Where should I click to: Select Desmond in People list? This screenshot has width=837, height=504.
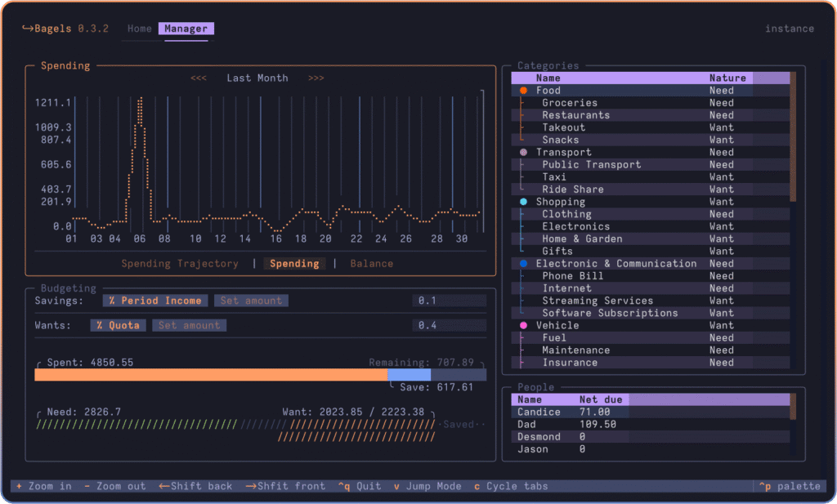tap(650, 437)
